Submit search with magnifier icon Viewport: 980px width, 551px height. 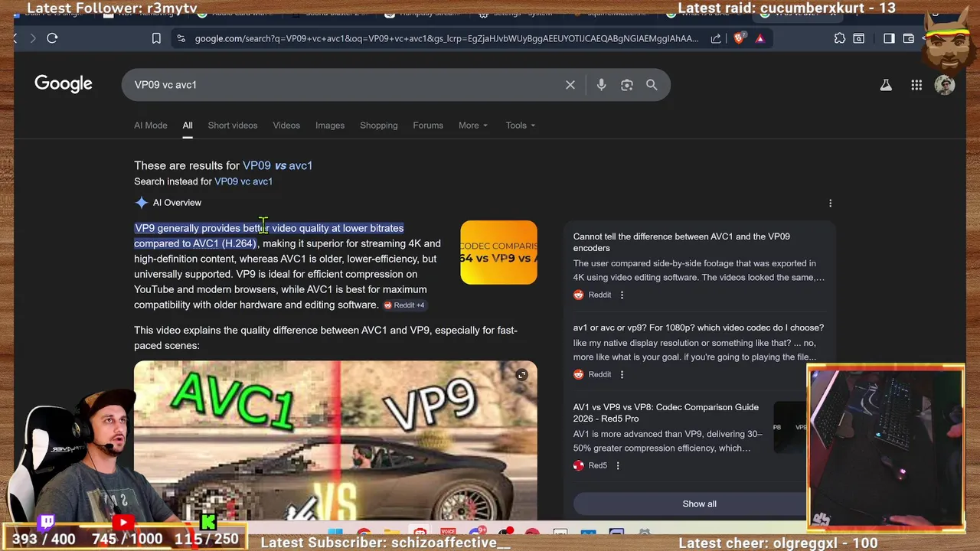(x=652, y=85)
